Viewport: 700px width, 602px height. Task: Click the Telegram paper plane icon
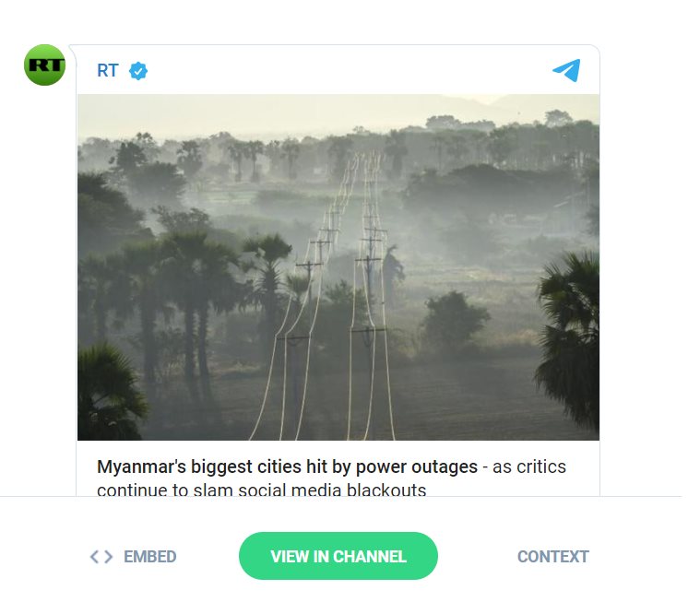(x=566, y=70)
